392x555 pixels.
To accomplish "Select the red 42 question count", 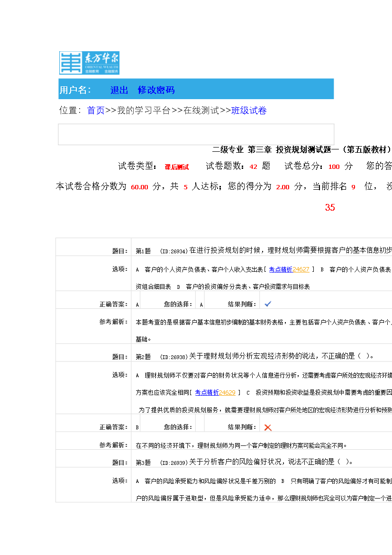I will click(253, 166).
